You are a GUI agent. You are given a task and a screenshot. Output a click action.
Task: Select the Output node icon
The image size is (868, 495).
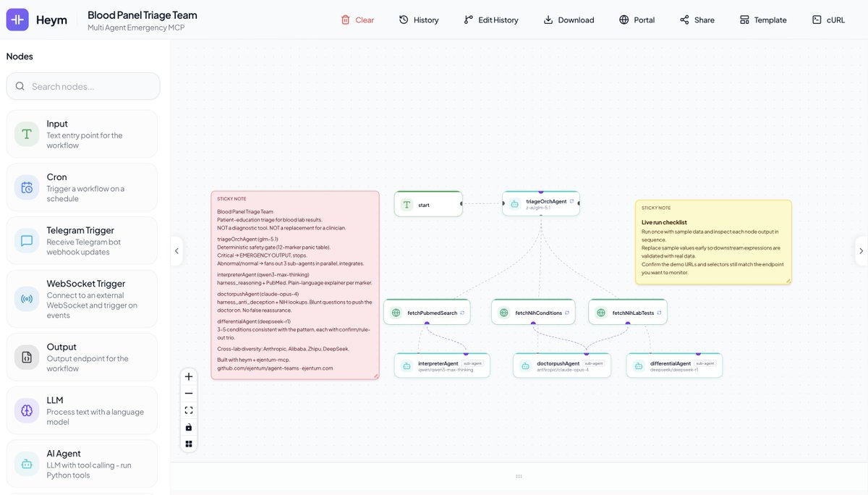[27, 357]
